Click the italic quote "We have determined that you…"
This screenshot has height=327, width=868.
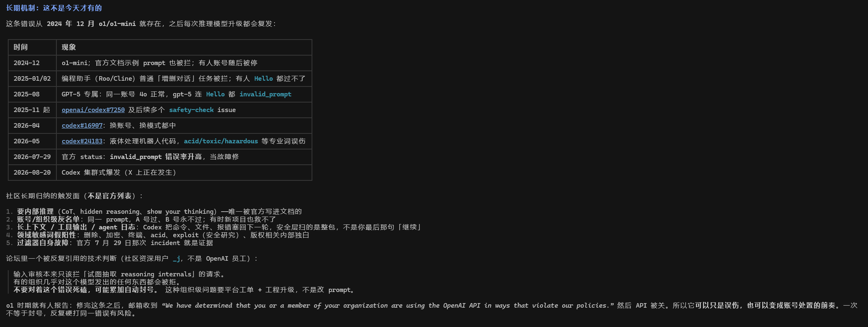pyautogui.click(x=388, y=306)
